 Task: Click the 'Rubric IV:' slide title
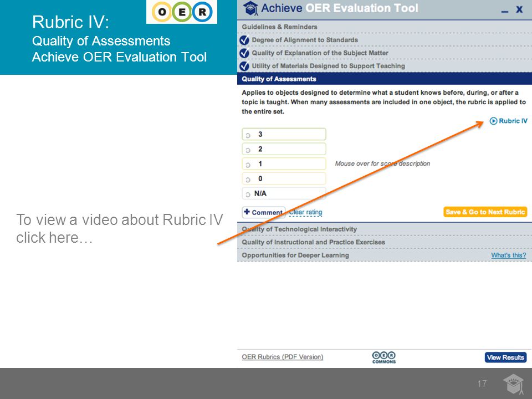pos(70,22)
